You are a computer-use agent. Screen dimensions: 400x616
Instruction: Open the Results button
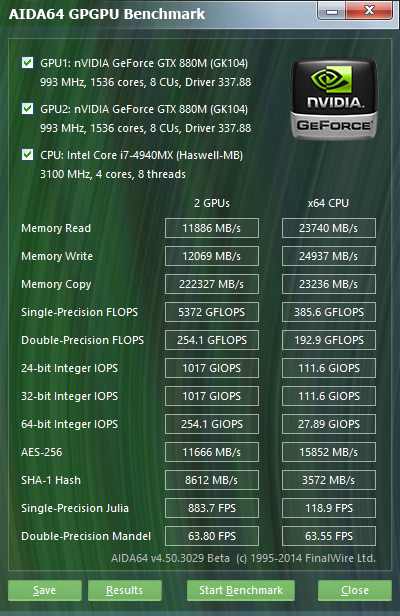click(x=125, y=590)
